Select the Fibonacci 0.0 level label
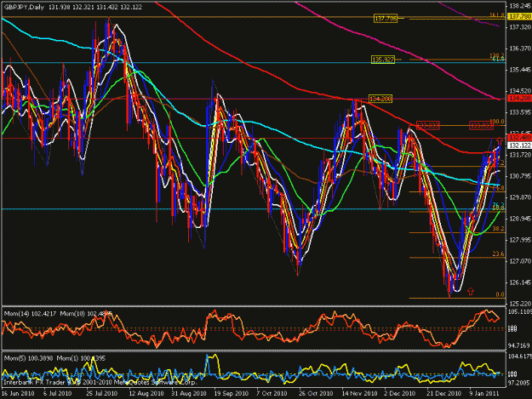Image resolution: width=532 pixels, height=399 pixels. (x=501, y=294)
